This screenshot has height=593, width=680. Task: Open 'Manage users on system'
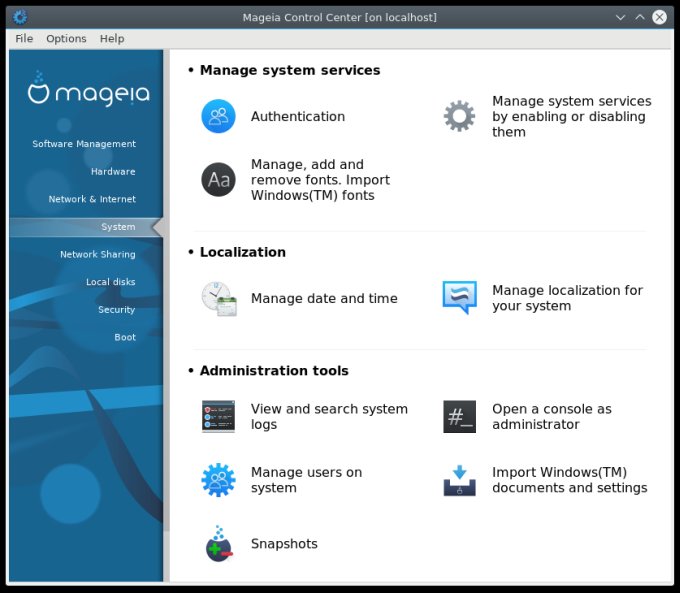point(306,480)
